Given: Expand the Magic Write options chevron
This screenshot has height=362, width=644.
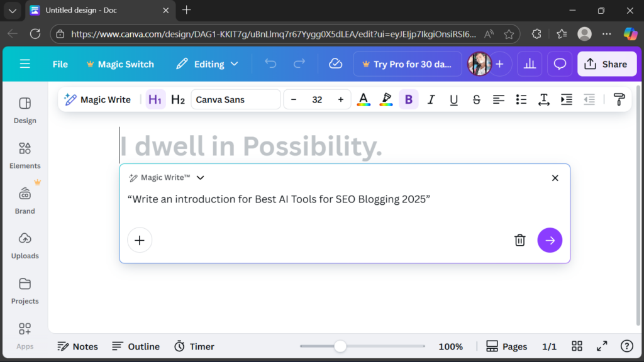Looking at the screenshot, I should click(200, 177).
